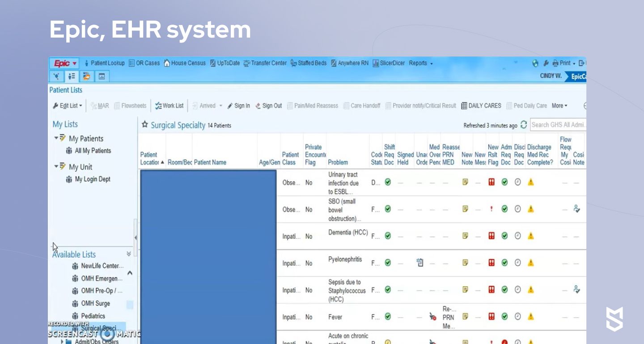The width and height of the screenshot is (644, 344).
Task: Click the wrench settings icon near Print
Action: pos(546,63)
